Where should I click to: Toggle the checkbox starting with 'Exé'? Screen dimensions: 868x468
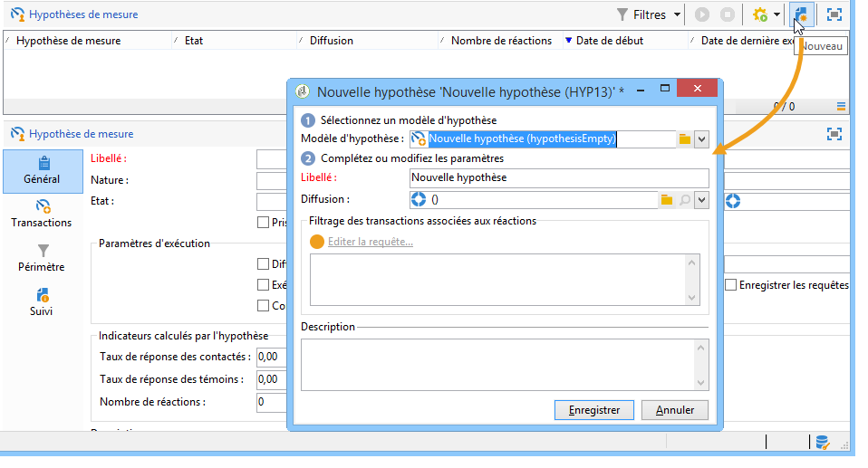click(x=263, y=285)
